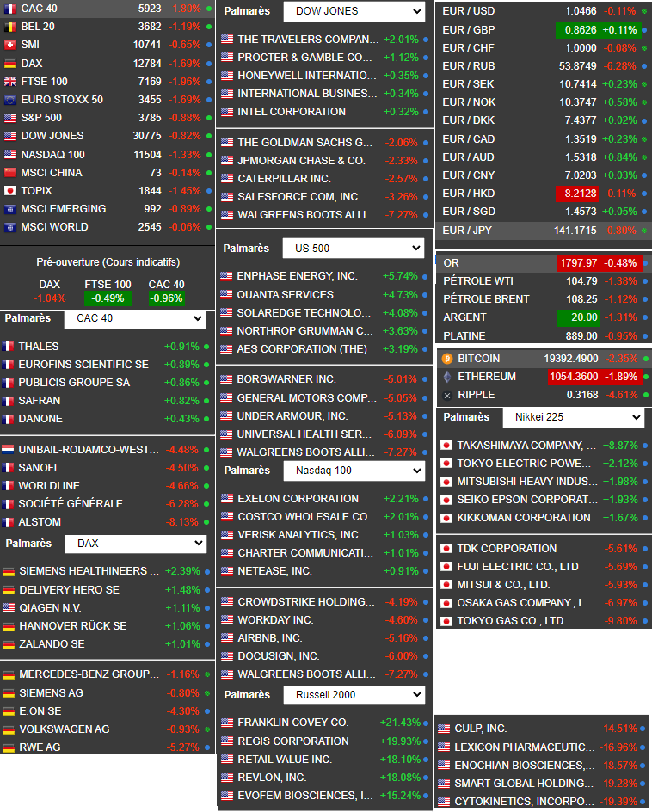The image size is (652, 812).
Task: Open the PÉTROLE BRENT commodity link
Action: coord(486,299)
